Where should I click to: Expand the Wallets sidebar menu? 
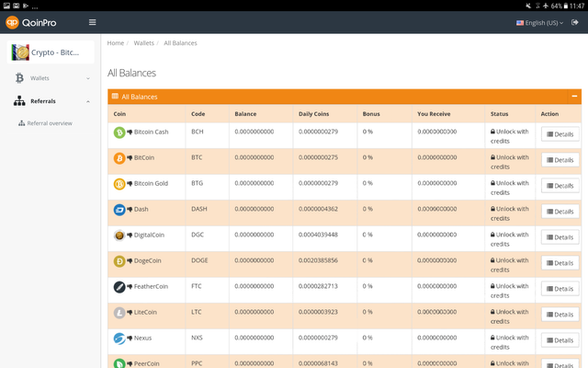click(51, 78)
